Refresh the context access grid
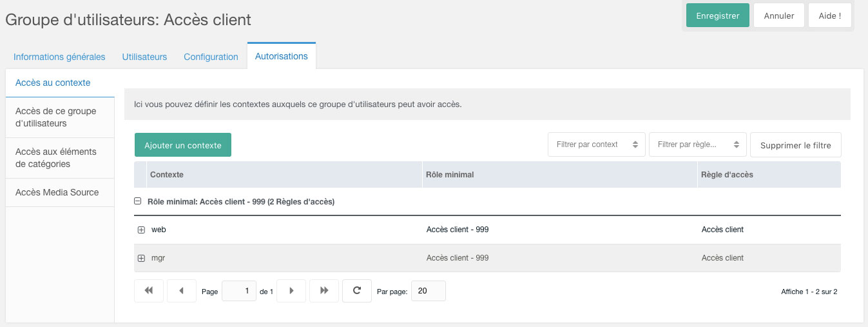 (357, 291)
